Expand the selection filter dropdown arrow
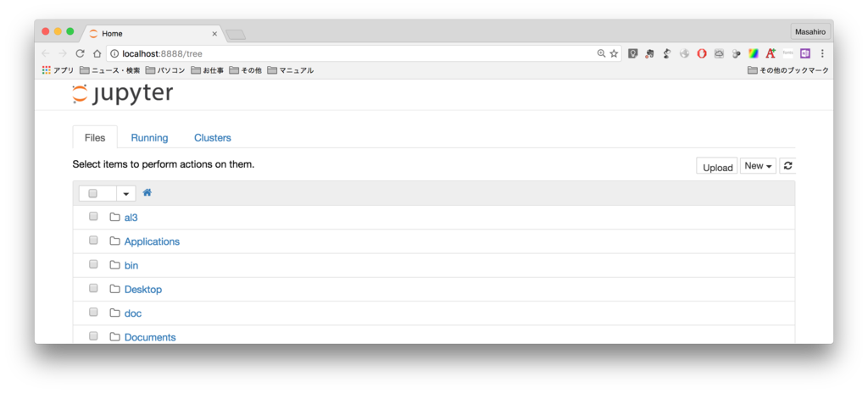 [x=126, y=194]
